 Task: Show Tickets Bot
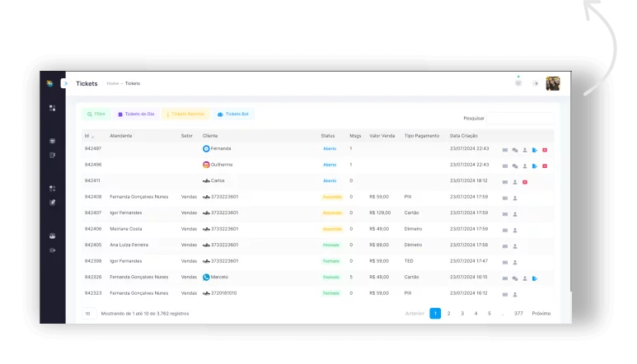point(233,114)
